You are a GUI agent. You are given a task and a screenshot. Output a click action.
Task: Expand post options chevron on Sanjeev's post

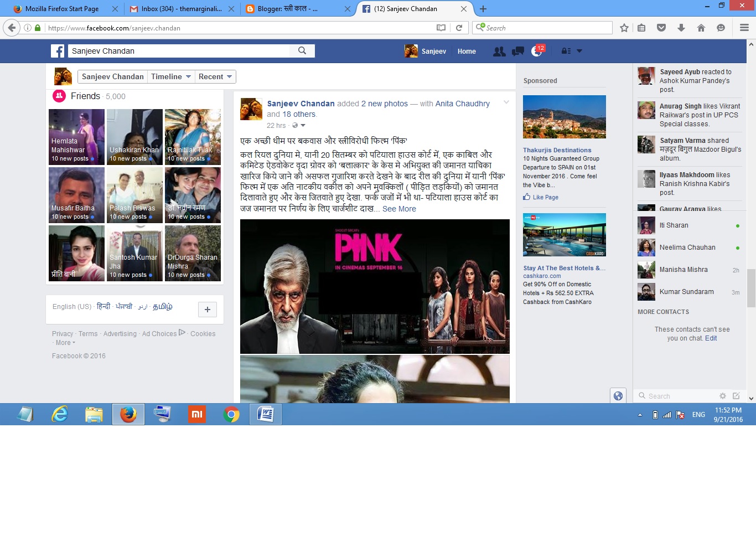tap(506, 102)
